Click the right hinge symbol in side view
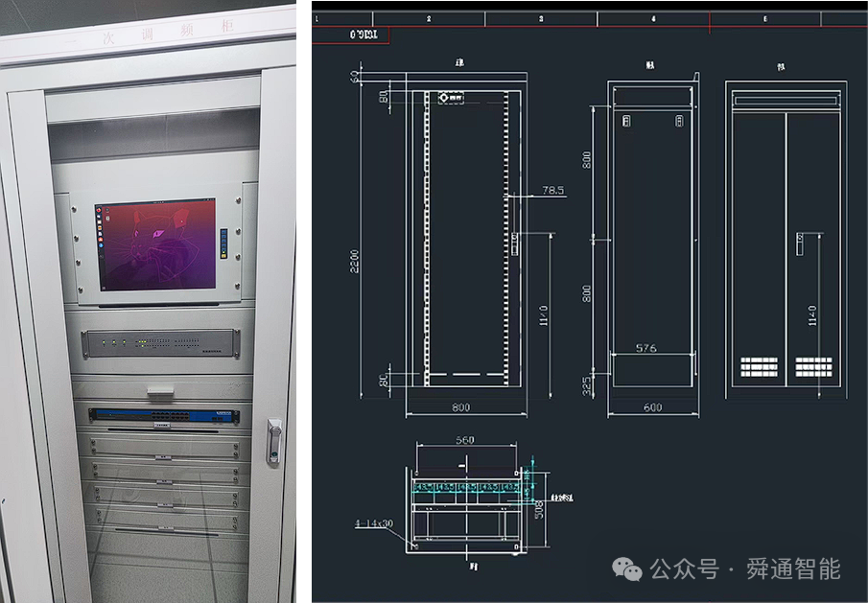The image size is (868, 603). point(679,121)
